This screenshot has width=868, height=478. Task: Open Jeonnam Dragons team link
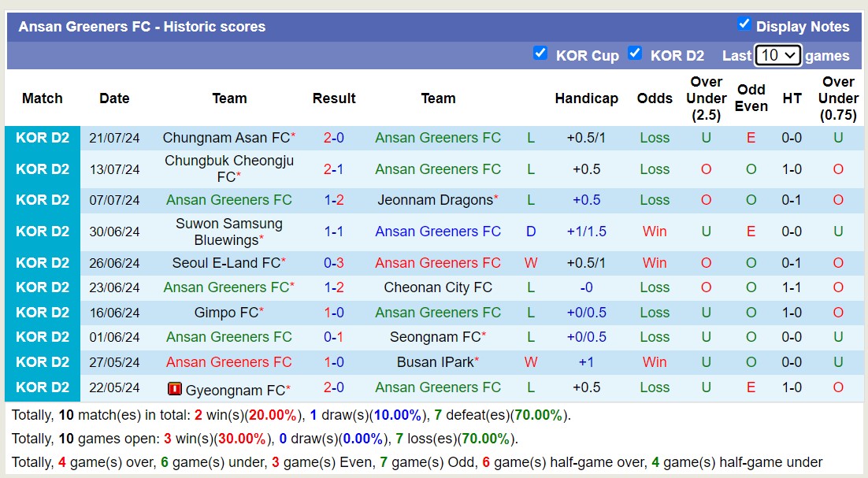coord(435,200)
